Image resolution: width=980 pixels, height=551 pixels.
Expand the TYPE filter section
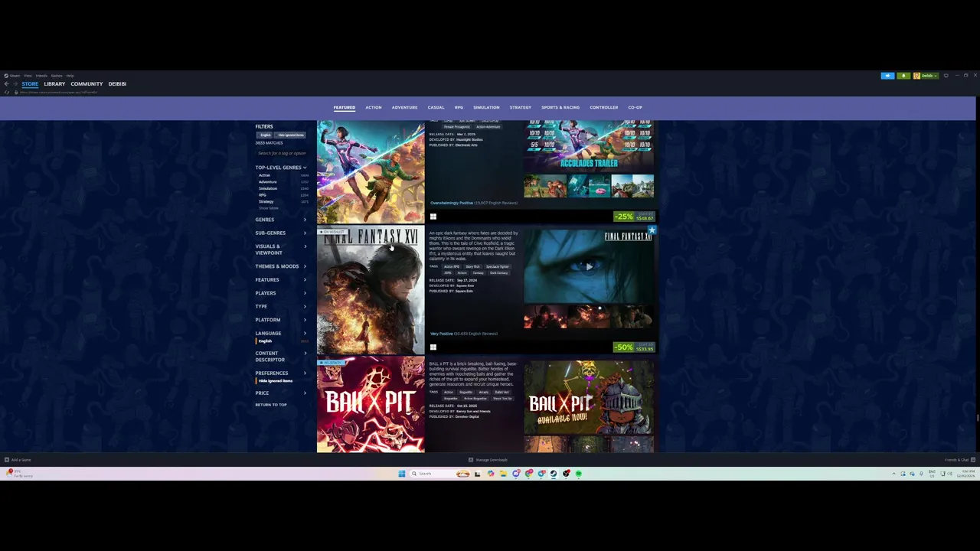(x=281, y=306)
